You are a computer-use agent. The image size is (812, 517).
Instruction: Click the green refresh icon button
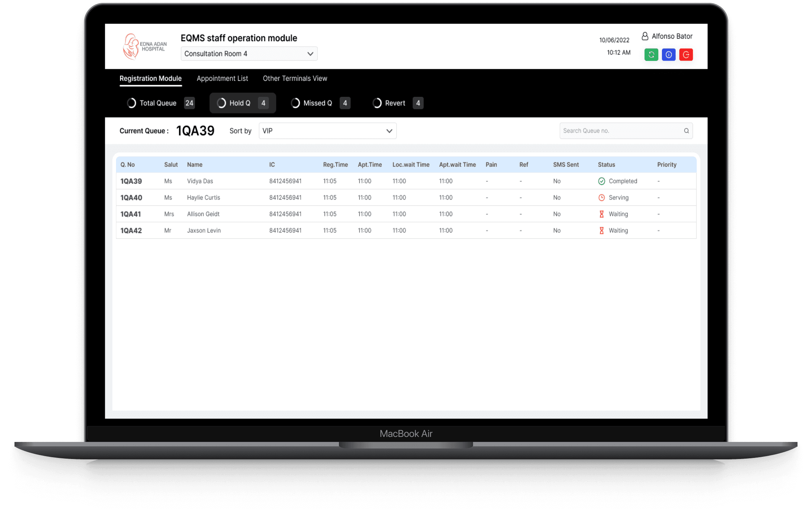click(651, 55)
